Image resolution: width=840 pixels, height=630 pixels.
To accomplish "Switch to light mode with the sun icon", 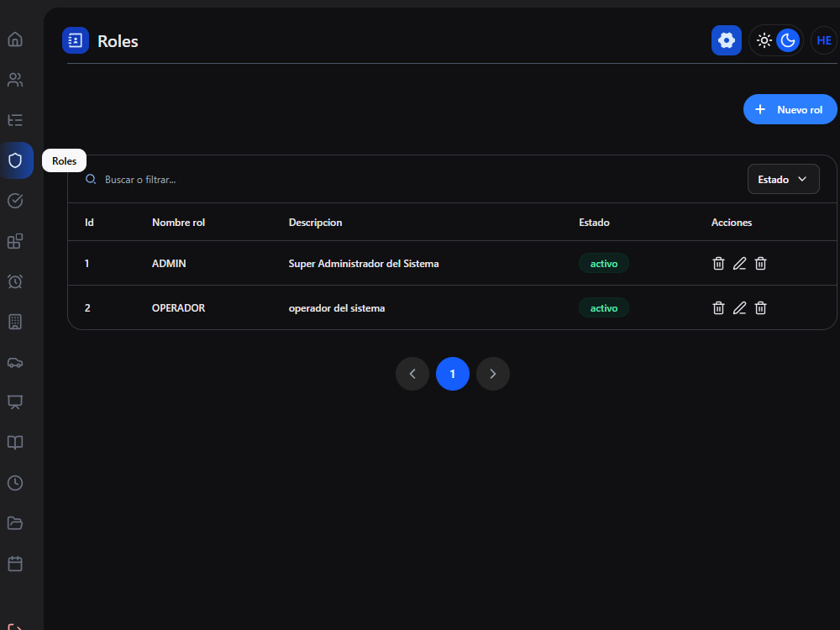I will pos(764,40).
